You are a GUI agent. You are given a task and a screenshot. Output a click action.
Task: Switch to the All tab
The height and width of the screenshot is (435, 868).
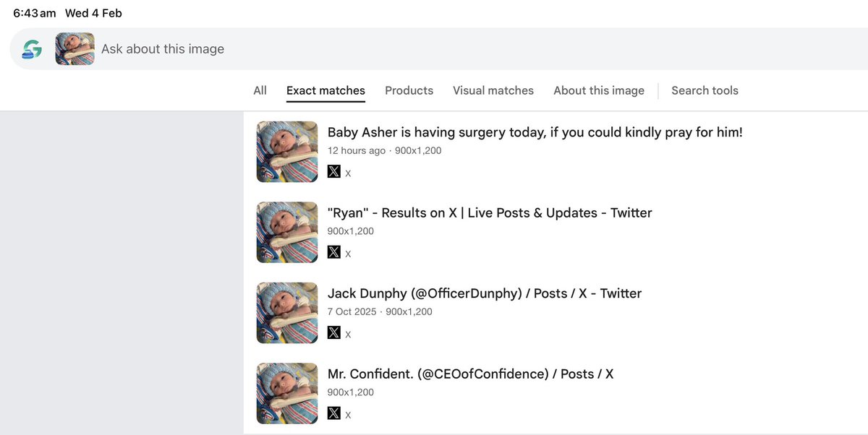pyautogui.click(x=260, y=90)
